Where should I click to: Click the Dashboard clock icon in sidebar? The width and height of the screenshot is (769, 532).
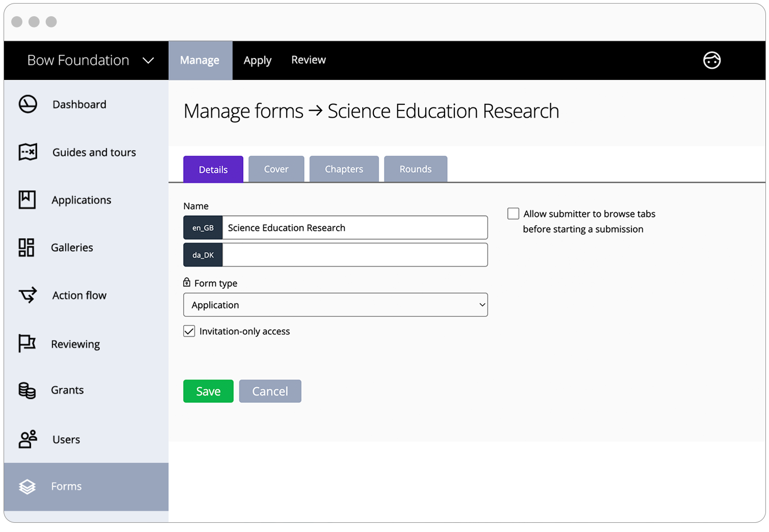tap(28, 104)
